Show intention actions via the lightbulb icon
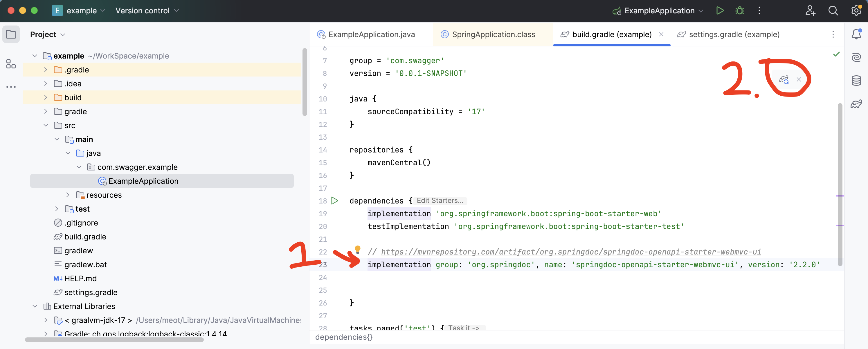Viewport: 868px width, 349px height. [358, 249]
